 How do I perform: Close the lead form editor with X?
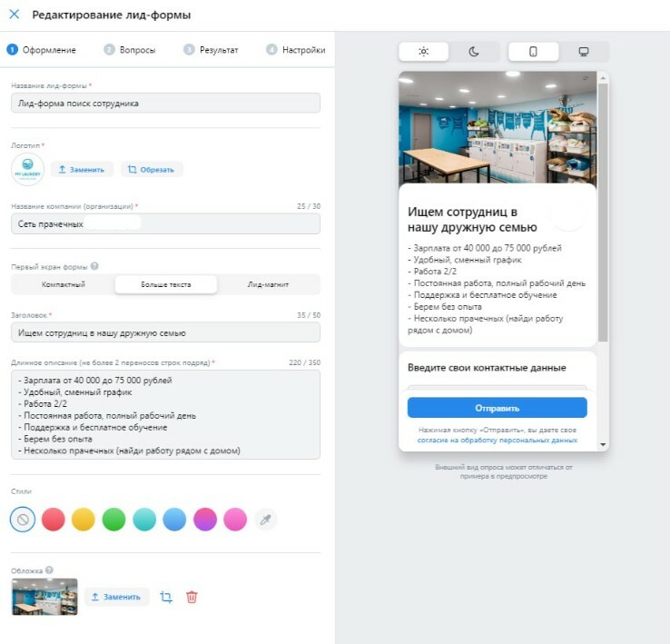tap(15, 15)
